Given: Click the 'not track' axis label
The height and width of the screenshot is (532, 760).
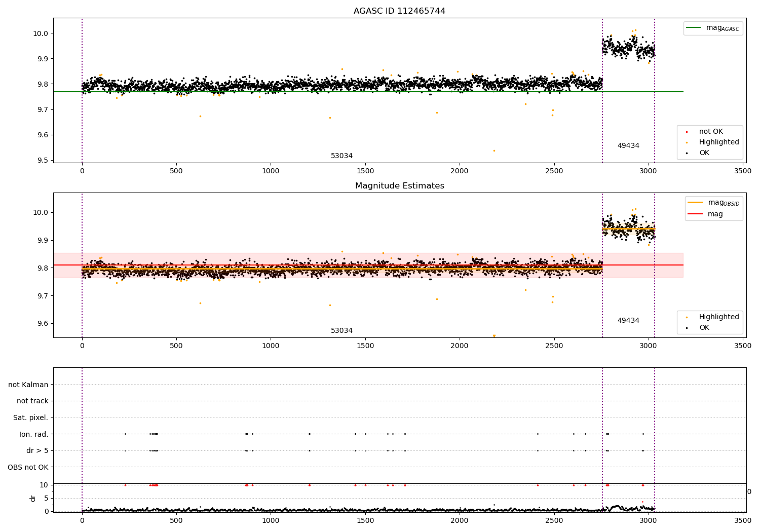Looking at the screenshot, I should click(32, 401).
